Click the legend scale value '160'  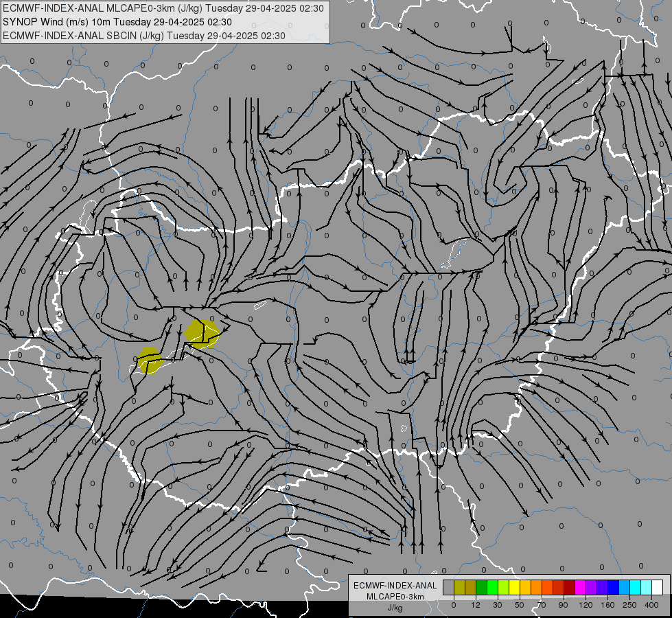coord(607,605)
